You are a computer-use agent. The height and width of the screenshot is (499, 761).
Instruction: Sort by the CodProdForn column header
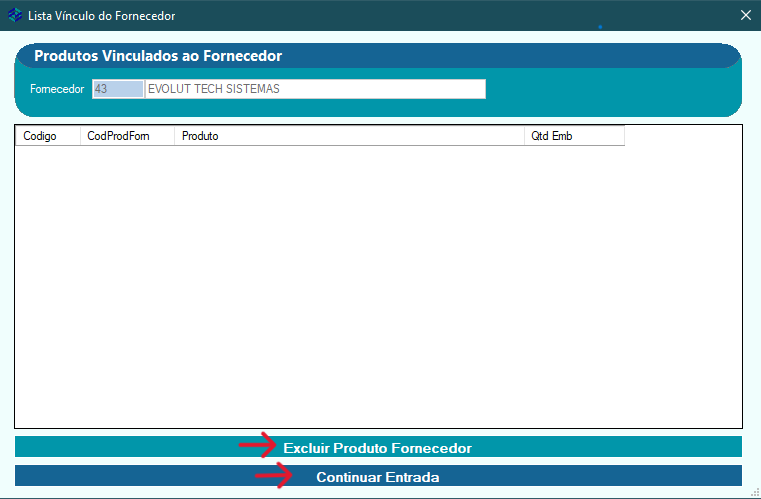[127, 136]
